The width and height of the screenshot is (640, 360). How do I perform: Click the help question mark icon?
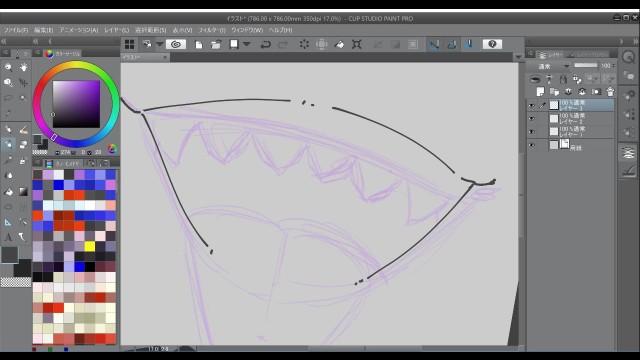[492, 44]
